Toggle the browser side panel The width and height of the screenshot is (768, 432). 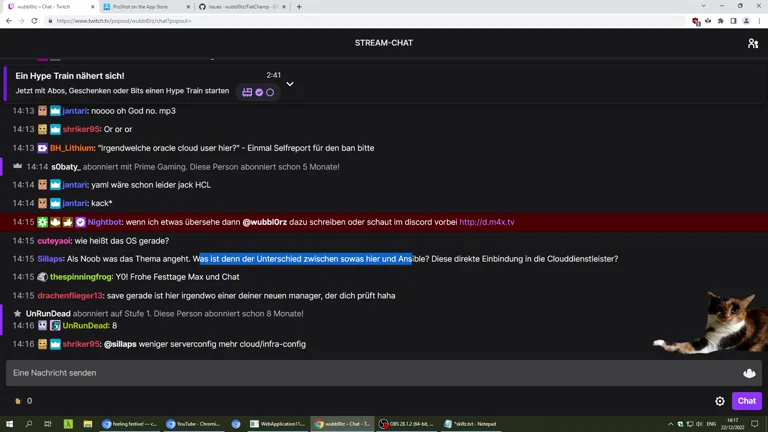[733, 21]
